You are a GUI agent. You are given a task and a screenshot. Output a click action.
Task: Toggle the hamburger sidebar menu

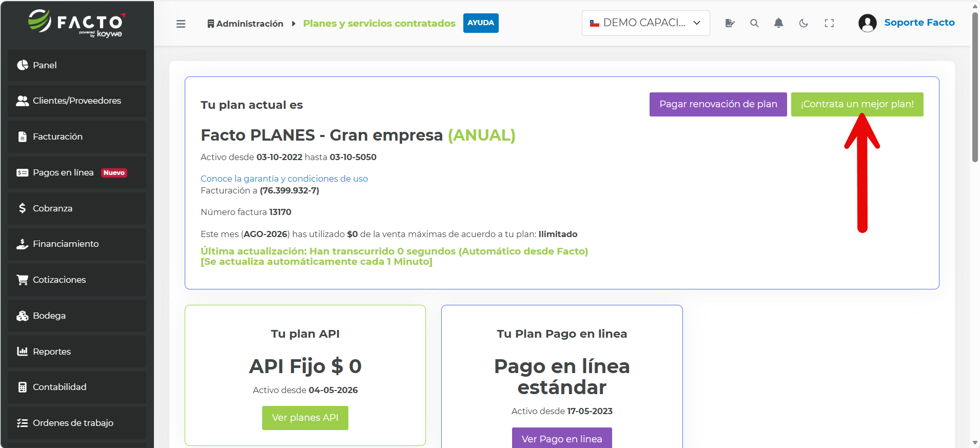[x=181, y=24]
